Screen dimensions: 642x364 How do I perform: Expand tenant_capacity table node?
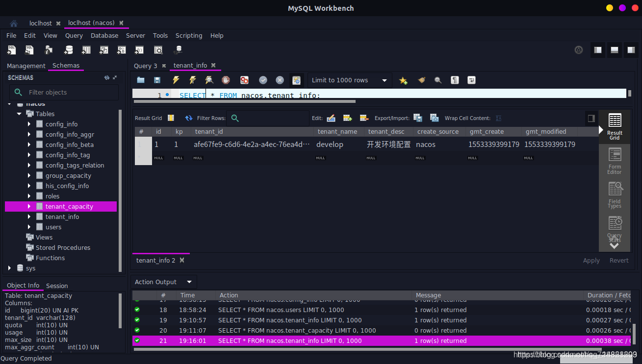(29, 206)
